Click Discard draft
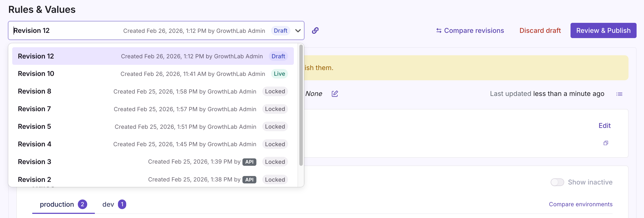Screen dimensions: 644x218 click(540, 30)
